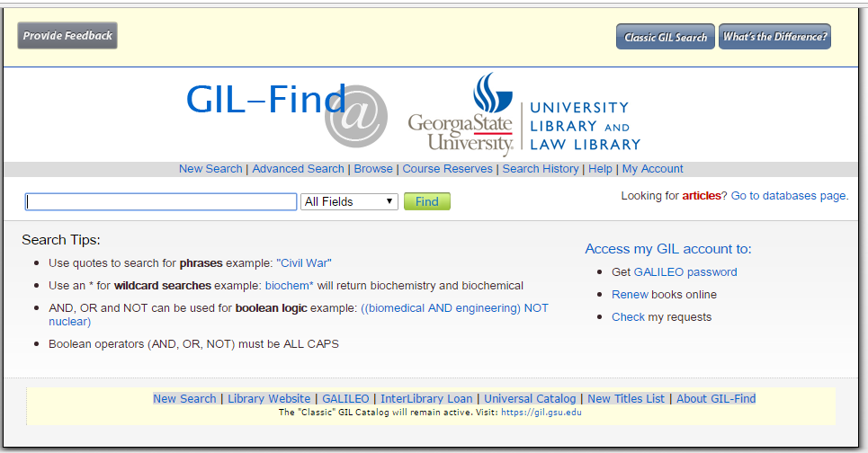The height and width of the screenshot is (453, 868).
Task: Focus the search text box
Action: click(160, 201)
